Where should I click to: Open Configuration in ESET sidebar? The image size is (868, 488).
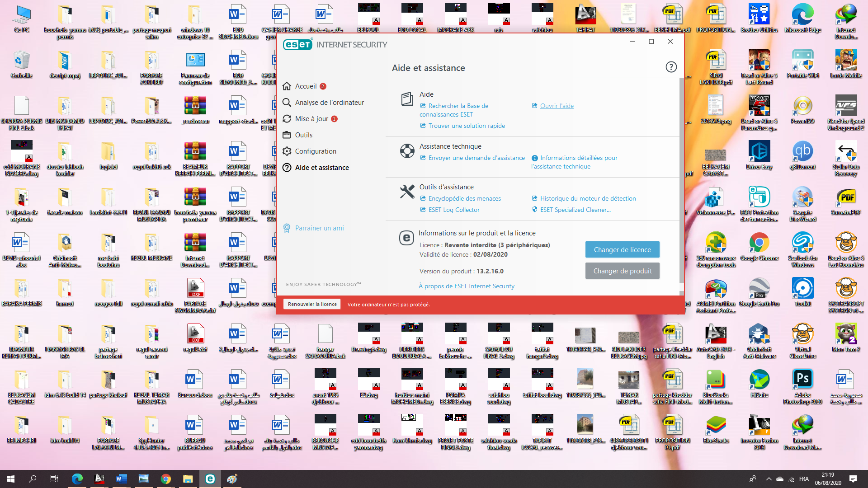pyautogui.click(x=309, y=151)
